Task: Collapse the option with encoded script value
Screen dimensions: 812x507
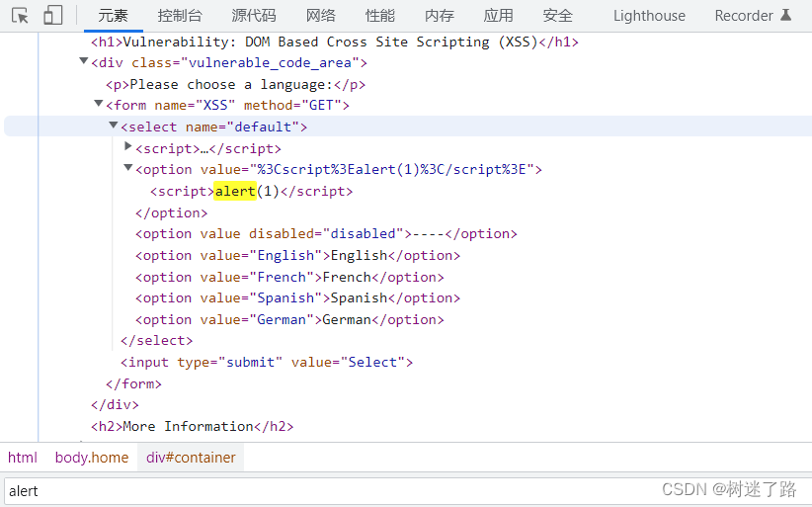Action: (127, 168)
